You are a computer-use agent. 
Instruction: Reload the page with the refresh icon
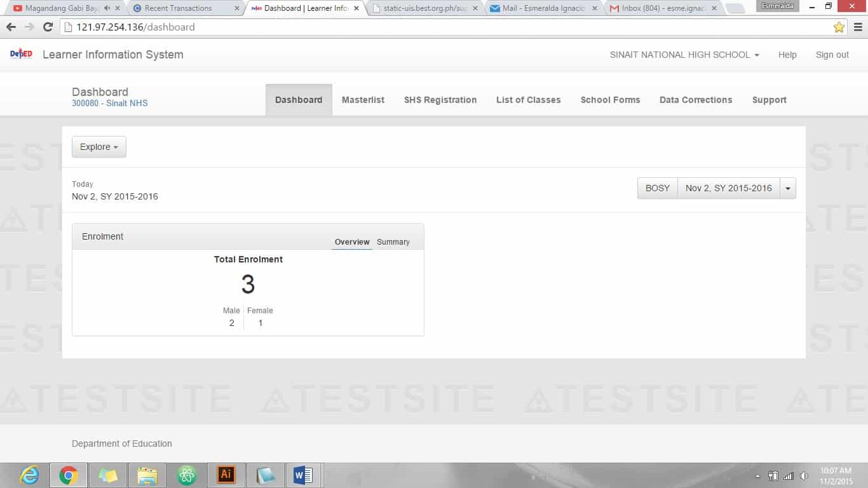point(48,27)
